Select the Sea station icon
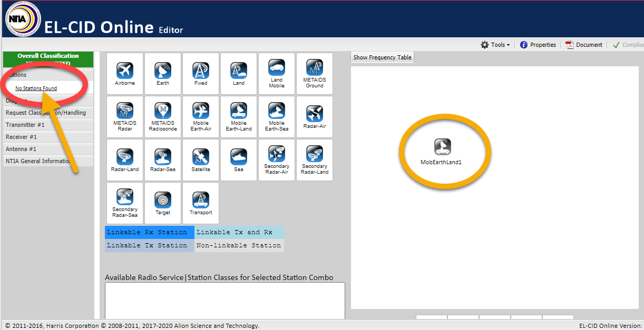Screen dimensions: 644x330 pos(239,160)
